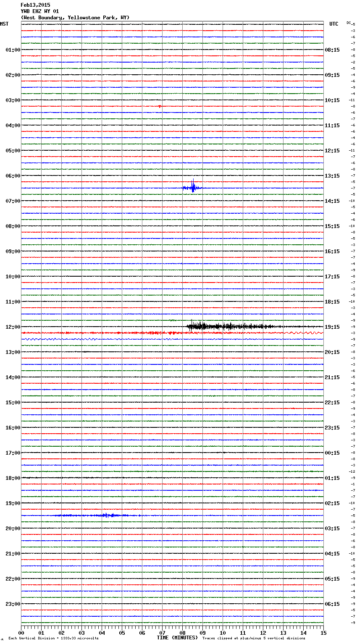Click the blue oscillating wave below 12:00

click(x=63, y=339)
